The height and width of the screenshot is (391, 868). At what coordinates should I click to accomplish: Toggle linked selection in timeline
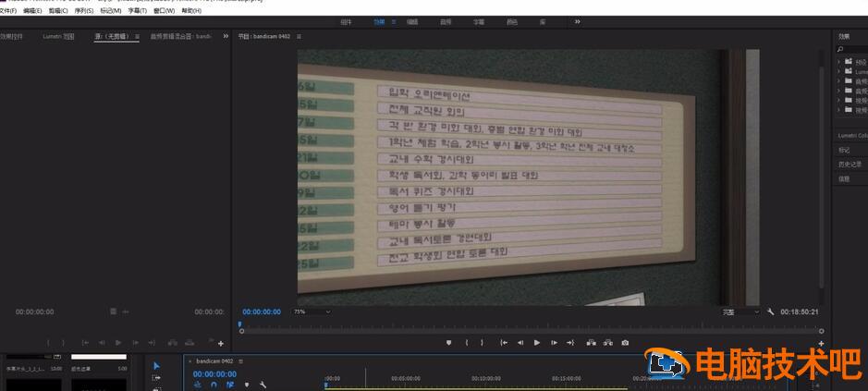click(x=230, y=385)
